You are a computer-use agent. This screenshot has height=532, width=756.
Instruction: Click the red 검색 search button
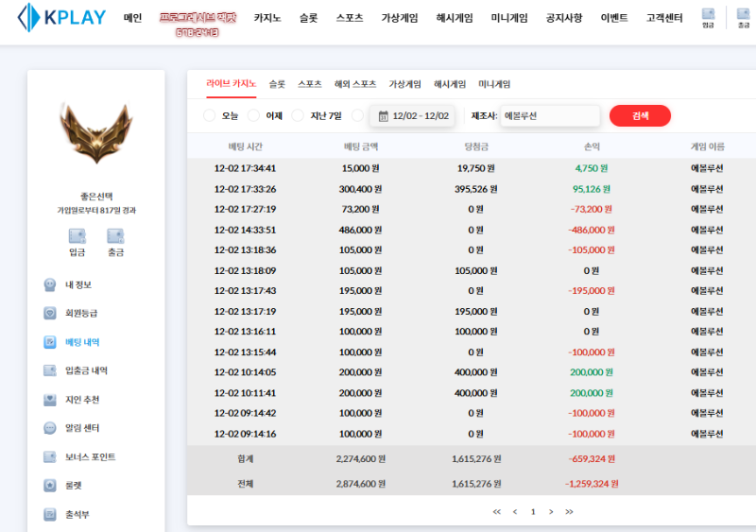pos(640,116)
